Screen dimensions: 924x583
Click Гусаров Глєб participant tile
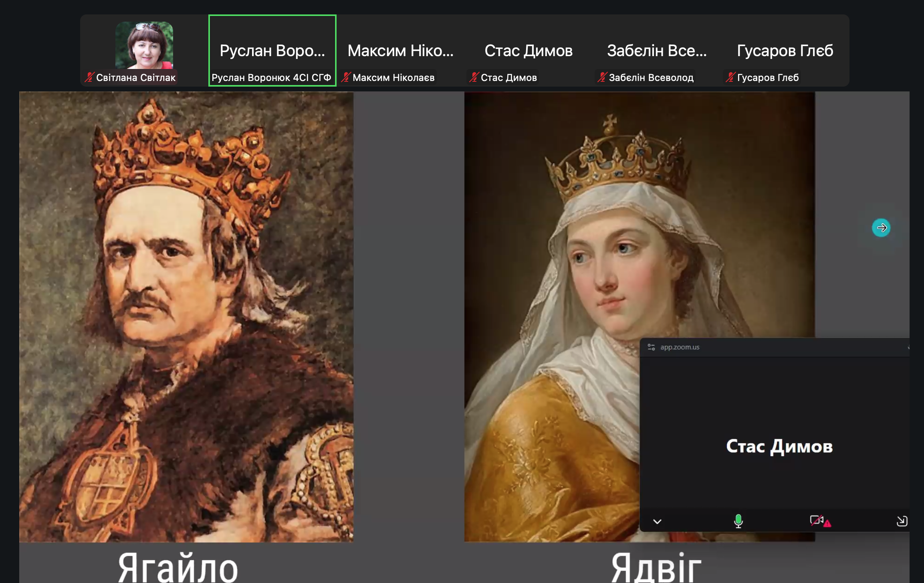[785, 51]
